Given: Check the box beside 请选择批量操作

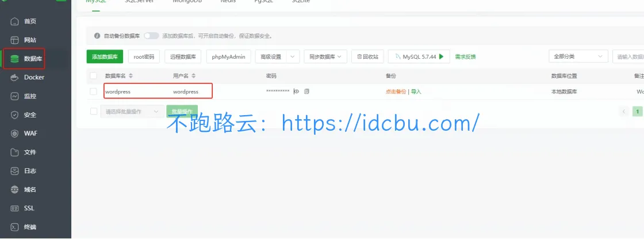Looking at the screenshot, I should coord(93,111).
